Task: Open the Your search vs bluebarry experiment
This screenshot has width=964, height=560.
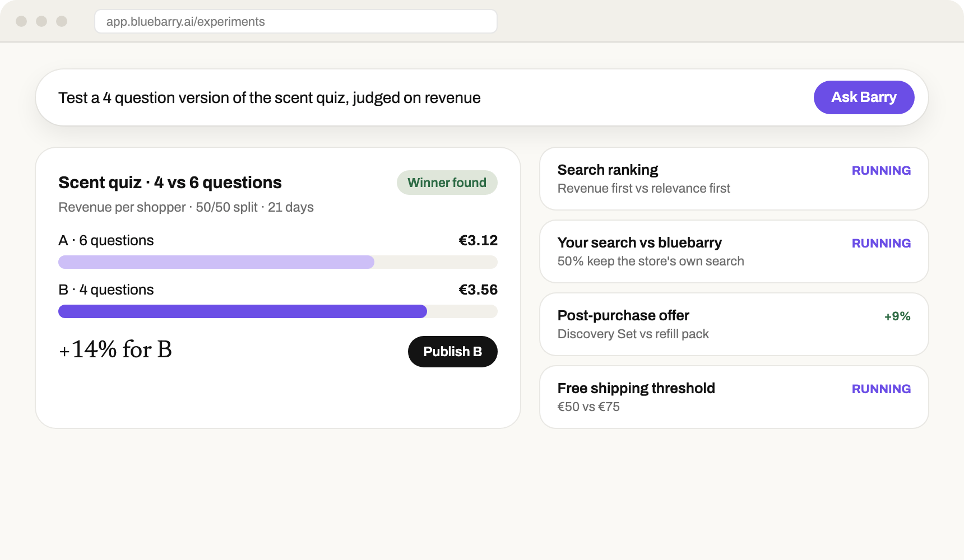Action: [734, 251]
